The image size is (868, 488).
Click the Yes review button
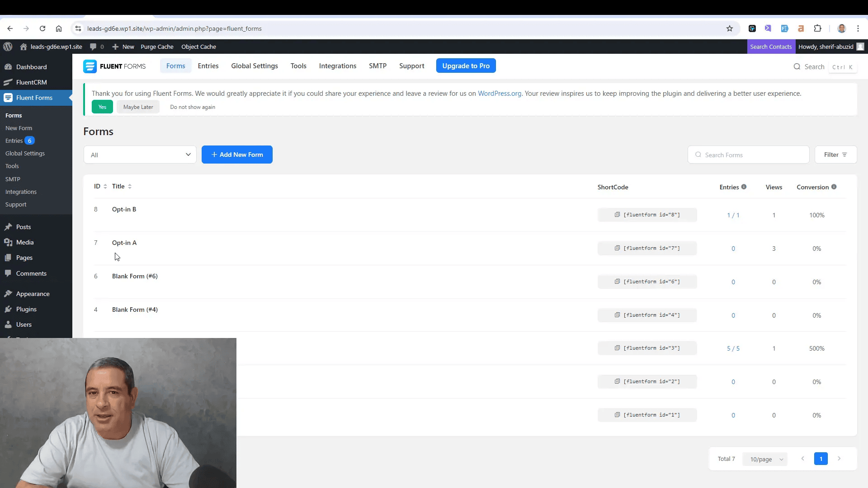(101, 107)
